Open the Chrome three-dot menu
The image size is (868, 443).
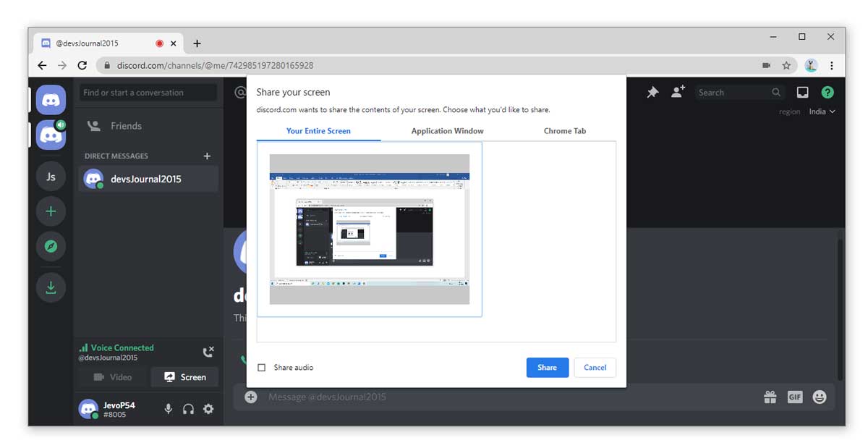coord(832,65)
